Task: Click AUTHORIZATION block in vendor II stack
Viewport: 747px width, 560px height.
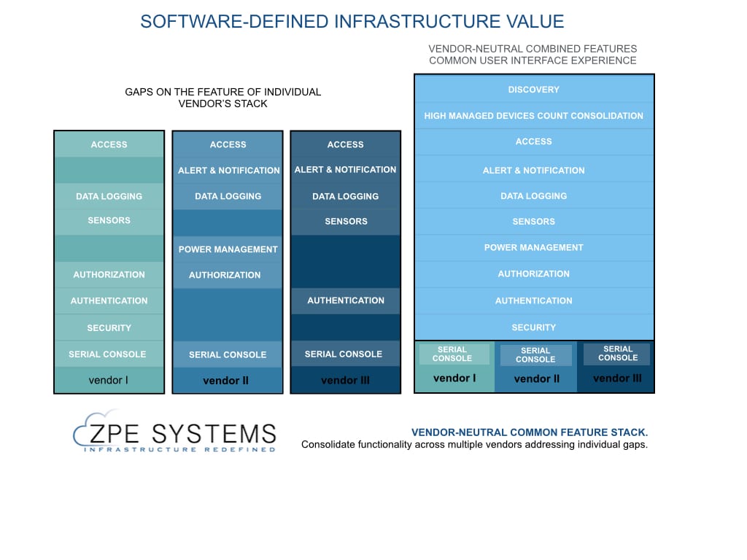Action: 225,275
